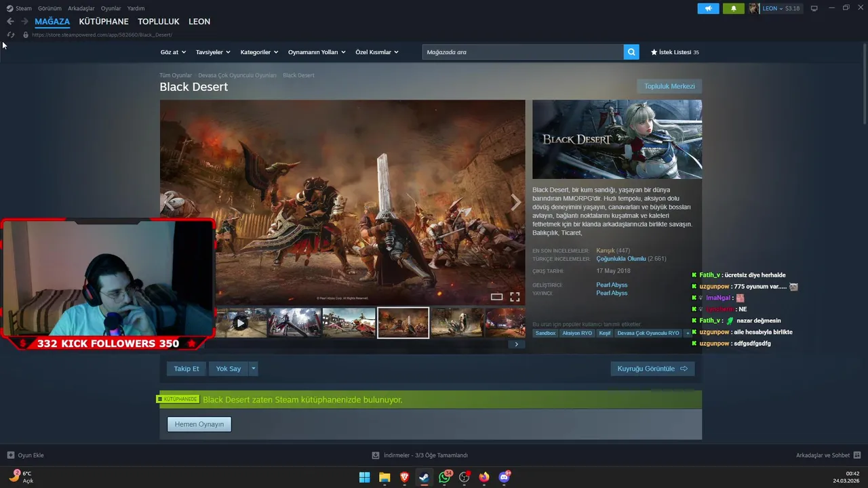Open Arkadaşlar ve Sohbet panel
Screen dimensions: 868x488
pos(828,455)
